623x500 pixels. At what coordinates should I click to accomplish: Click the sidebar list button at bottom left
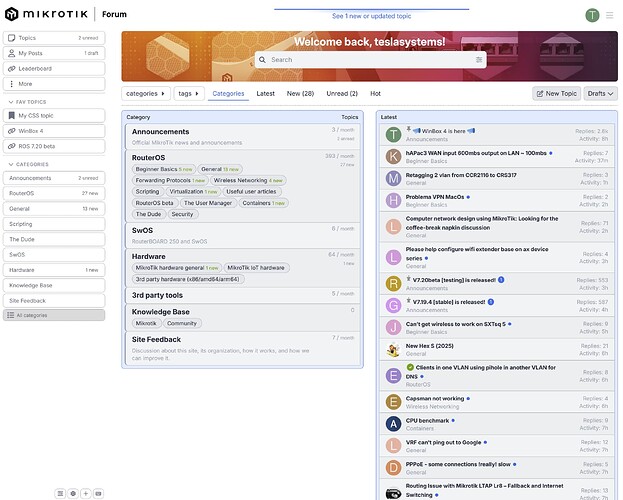[x=60, y=493]
